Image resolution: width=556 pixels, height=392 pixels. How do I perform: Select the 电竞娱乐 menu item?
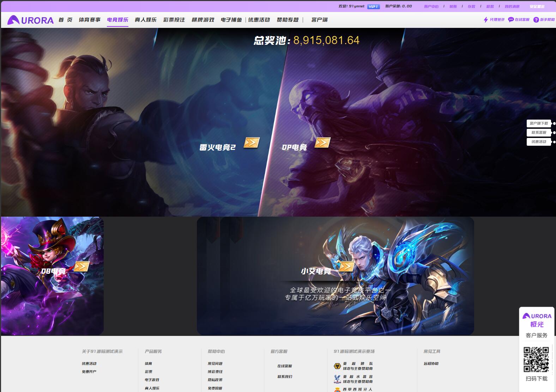click(118, 20)
